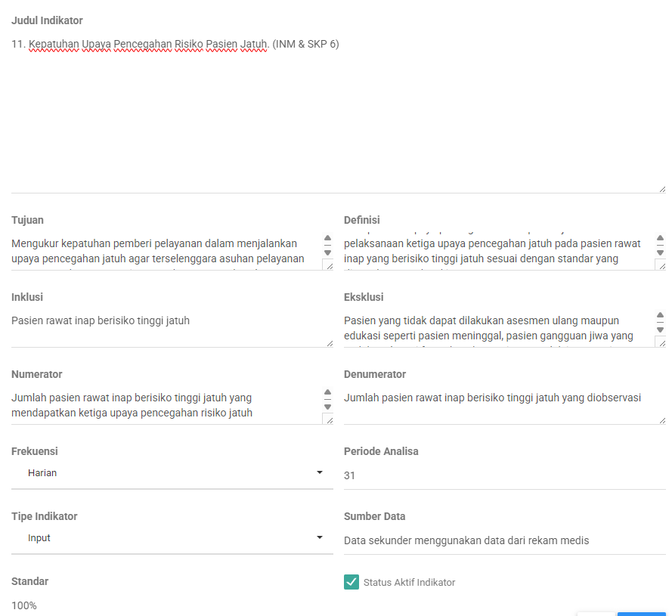Image resolution: width=672 pixels, height=616 pixels.
Task: Edit the Periode Analisa field
Action: (504, 476)
